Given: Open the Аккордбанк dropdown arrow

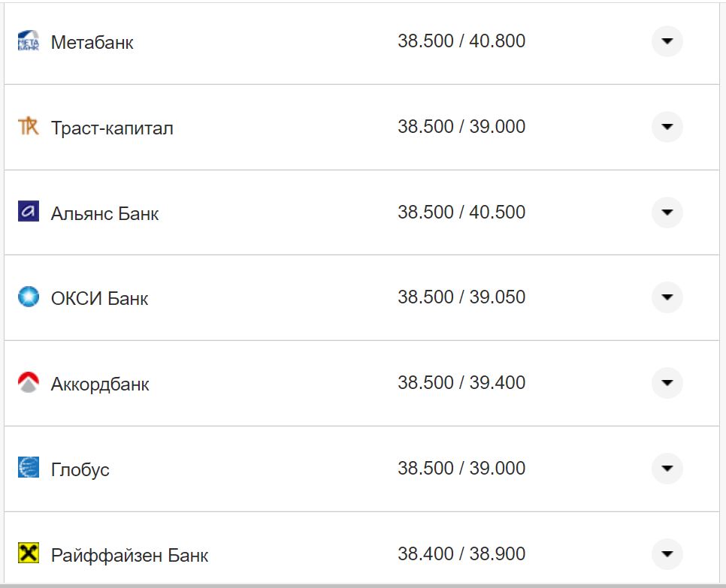Looking at the screenshot, I should (x=667, y=383).
